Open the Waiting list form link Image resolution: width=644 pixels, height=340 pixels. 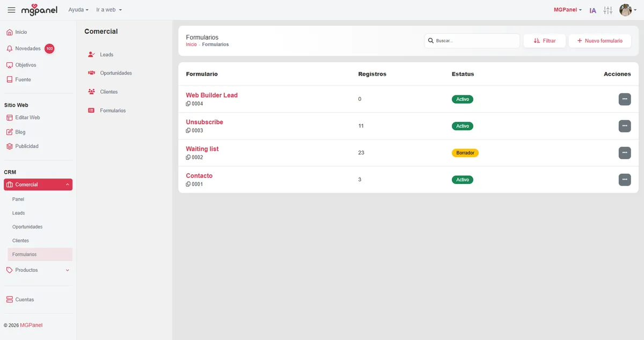coord(202,149)
